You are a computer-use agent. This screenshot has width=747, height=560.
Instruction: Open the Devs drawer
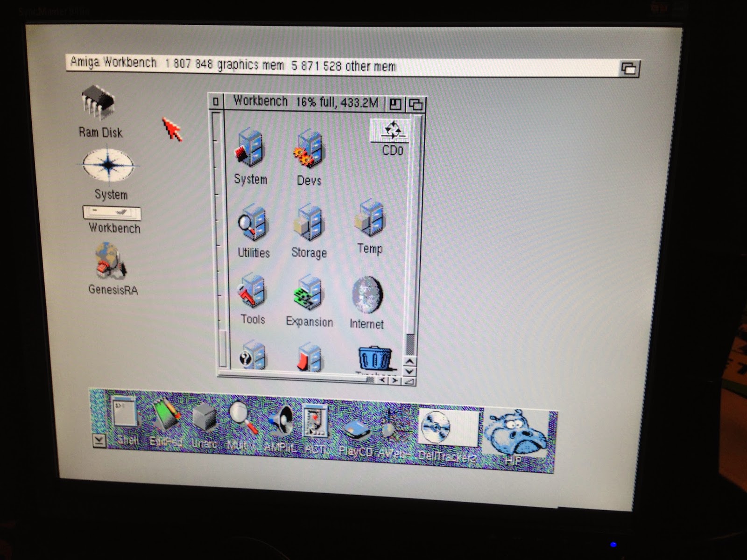308,149
